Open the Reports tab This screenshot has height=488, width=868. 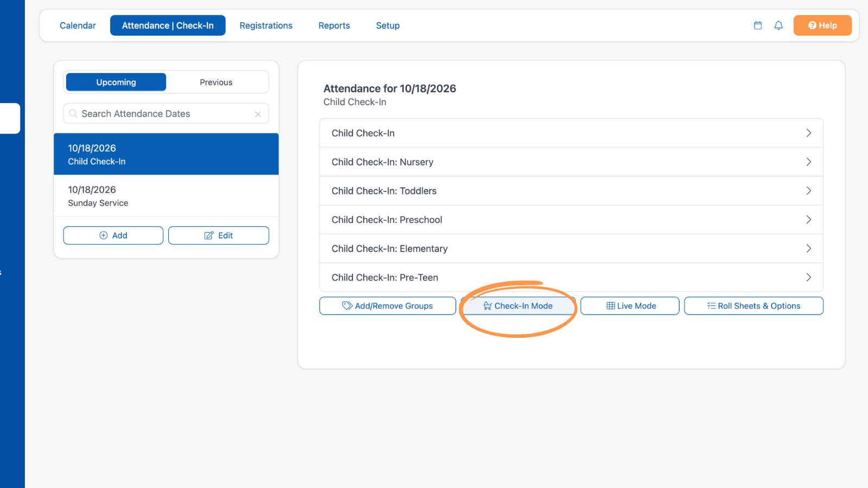(334, 25)
